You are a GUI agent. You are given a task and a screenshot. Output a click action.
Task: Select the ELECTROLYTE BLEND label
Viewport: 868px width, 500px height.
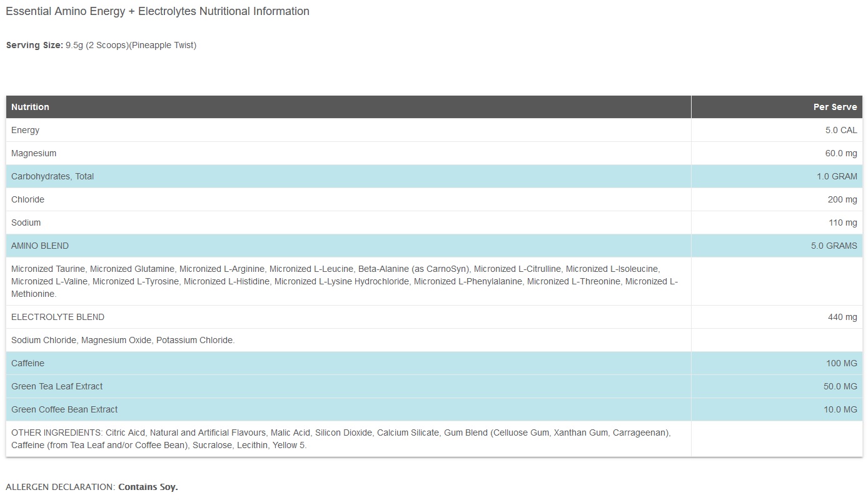(58, 317)
